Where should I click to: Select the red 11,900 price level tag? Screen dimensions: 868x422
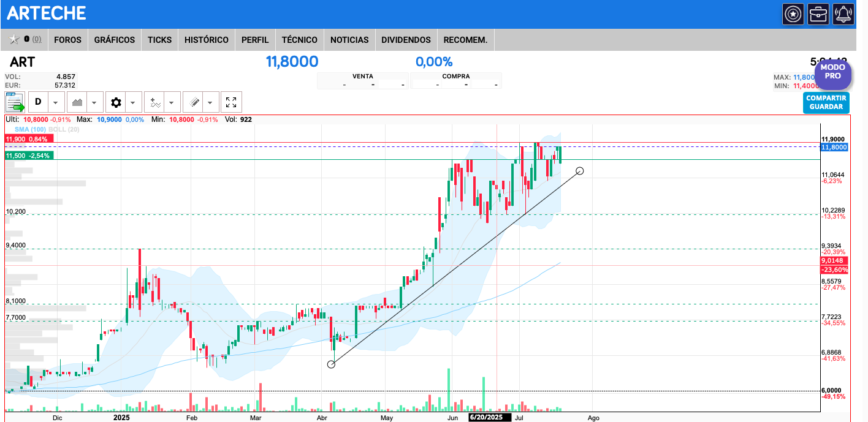click(x=29, y=139)
